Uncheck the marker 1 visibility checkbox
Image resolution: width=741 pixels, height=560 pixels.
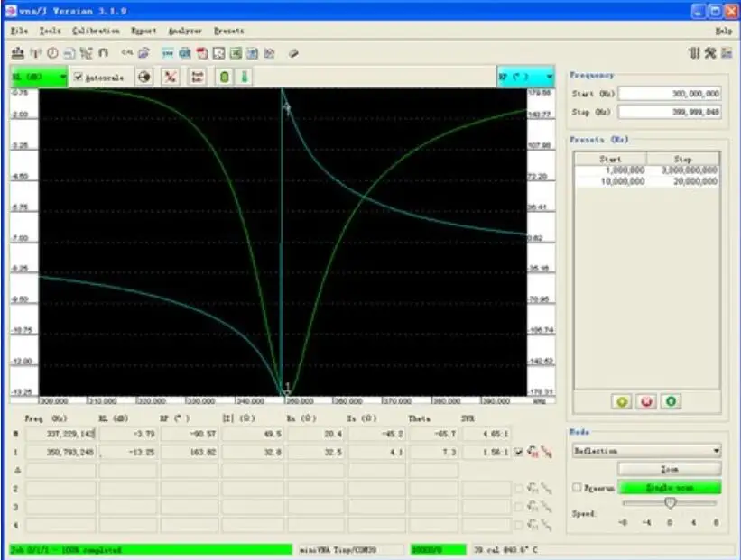point(518,452)
